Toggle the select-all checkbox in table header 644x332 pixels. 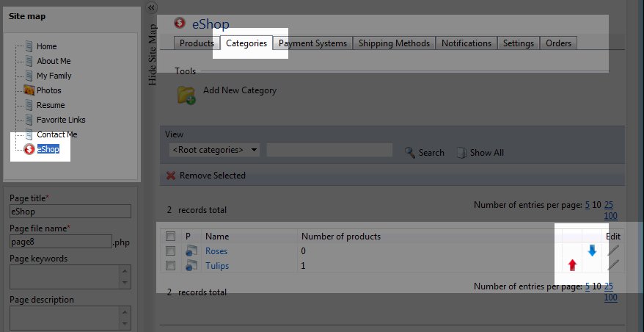click(171, 237)
